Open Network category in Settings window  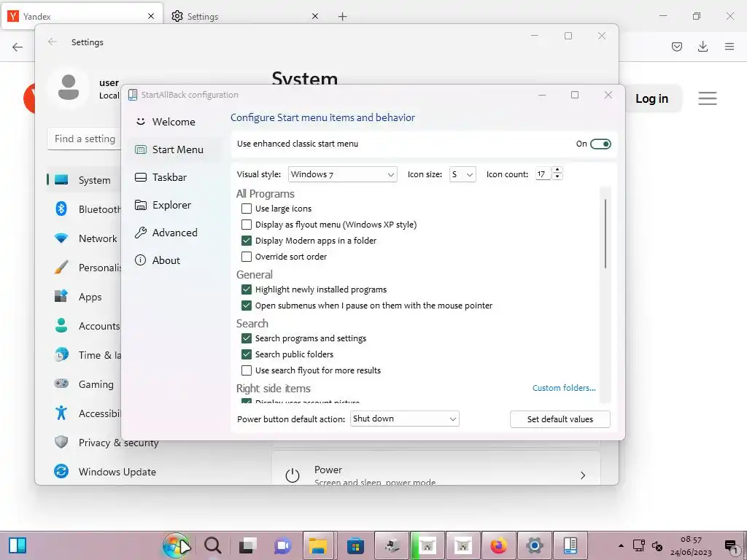[84, 238]
